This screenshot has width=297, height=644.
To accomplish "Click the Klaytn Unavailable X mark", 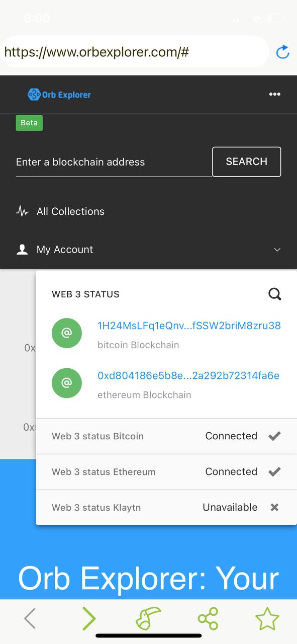I will 274,508.
